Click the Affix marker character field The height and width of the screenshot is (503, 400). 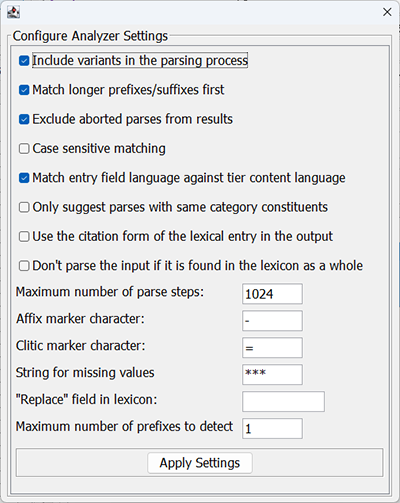pos(272,321)
